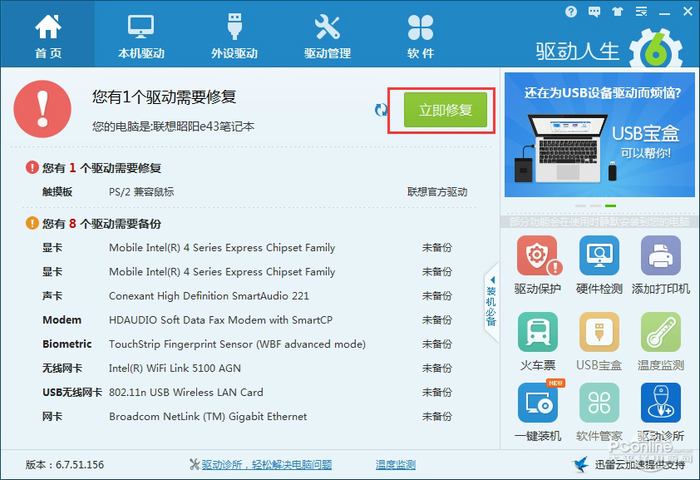Select the 声卡 Conexant SmartAudio 221 row
The width and height of the screenshot is (700, 480).
click(247, 296)
